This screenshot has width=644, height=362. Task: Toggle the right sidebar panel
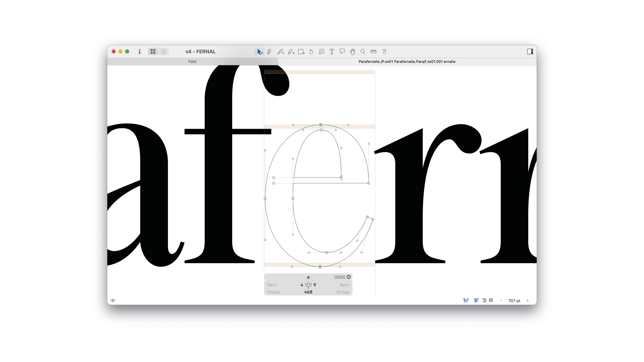(x=530, y=52)
